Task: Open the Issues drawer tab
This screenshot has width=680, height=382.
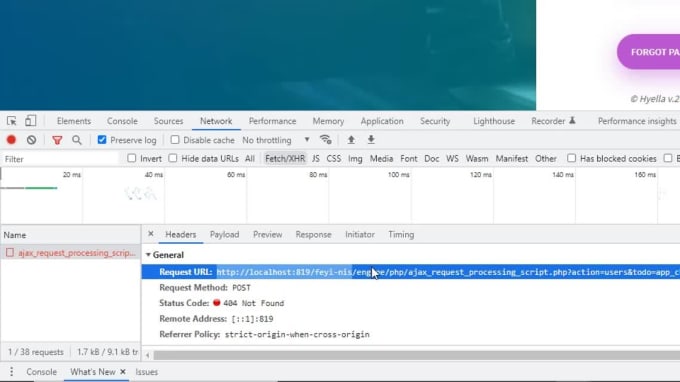Action: coord(147,372)
